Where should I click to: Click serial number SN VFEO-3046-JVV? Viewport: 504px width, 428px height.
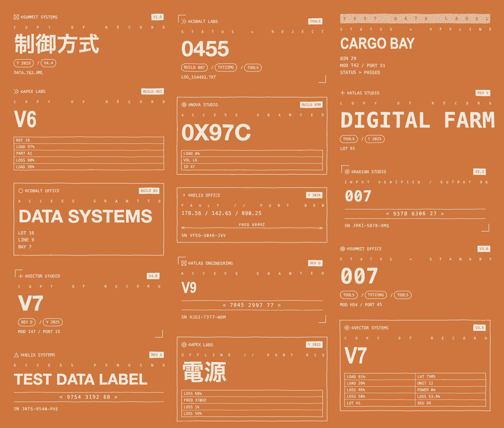tap(203, 235)
